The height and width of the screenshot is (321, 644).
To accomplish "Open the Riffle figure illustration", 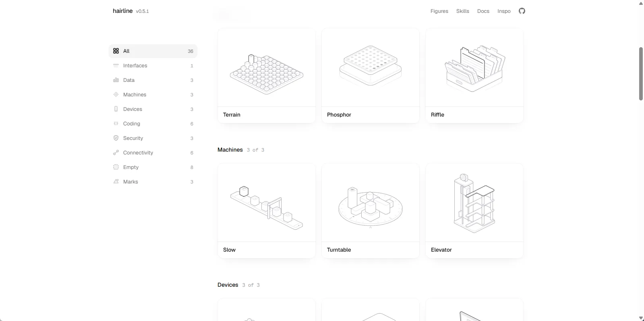I will 474,68.
